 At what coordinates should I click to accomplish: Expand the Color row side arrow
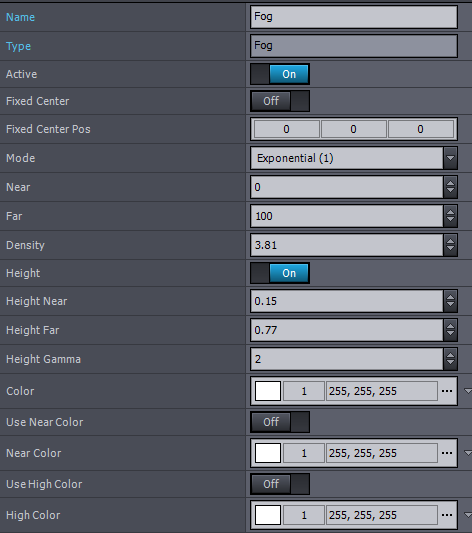click(x=468, y=391)
